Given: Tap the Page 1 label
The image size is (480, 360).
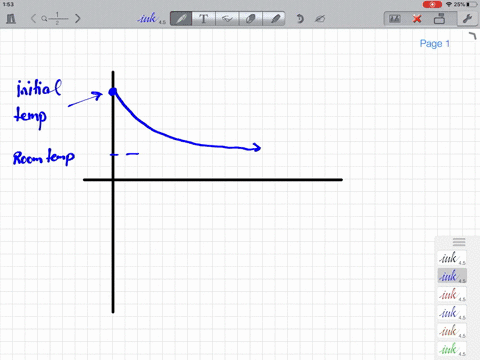Looking at the screenshot, I should [x=435, y=44].
